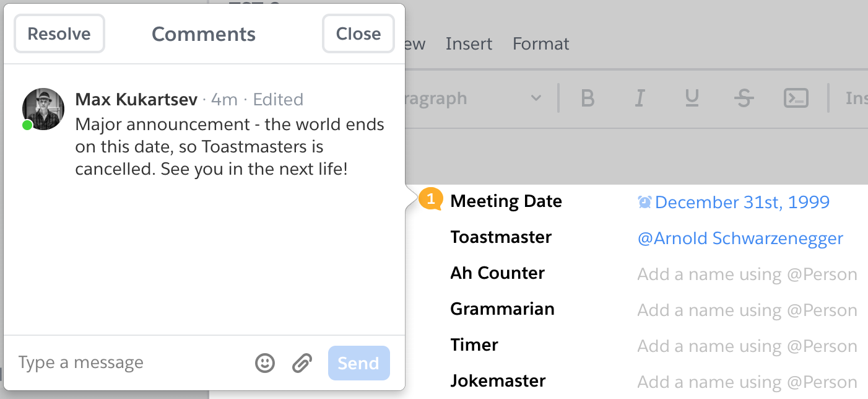Image resolution: width=868 pixels, height=399 pixels.
Task: Click the Jokemaster name placeholder
Action: 747,382
